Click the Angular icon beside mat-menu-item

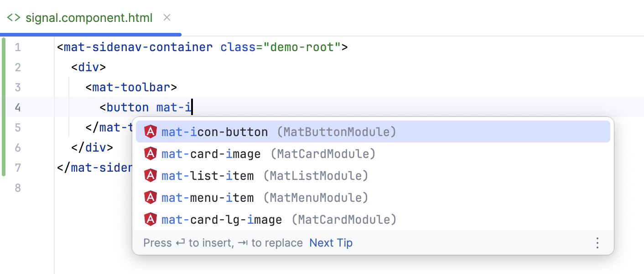151,197
